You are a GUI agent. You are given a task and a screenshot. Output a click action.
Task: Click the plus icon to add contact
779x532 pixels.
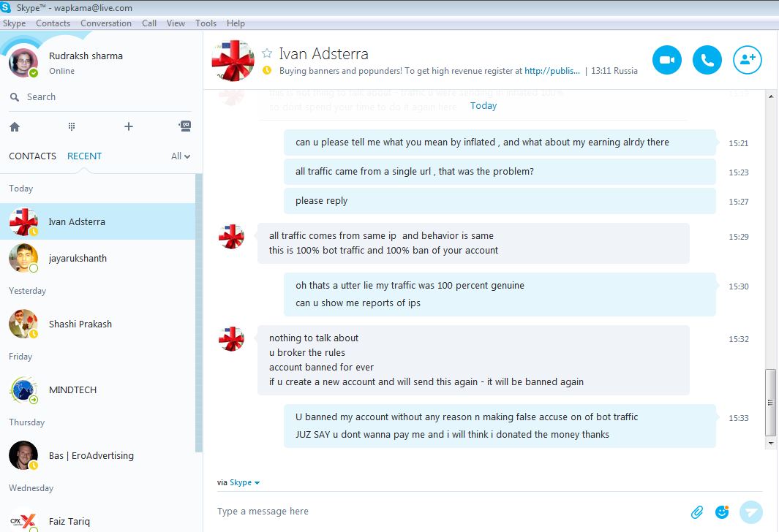click(x=128, y=126)
